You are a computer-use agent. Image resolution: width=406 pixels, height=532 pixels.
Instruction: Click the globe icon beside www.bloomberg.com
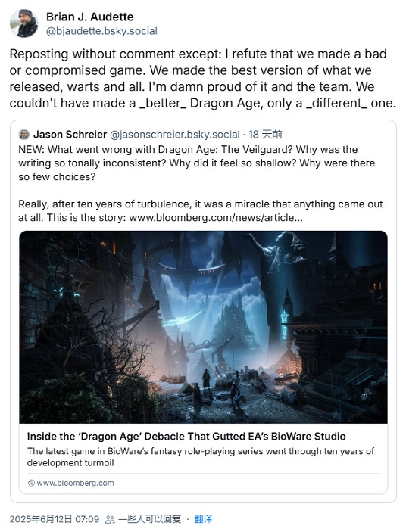(x=31, y=483)
